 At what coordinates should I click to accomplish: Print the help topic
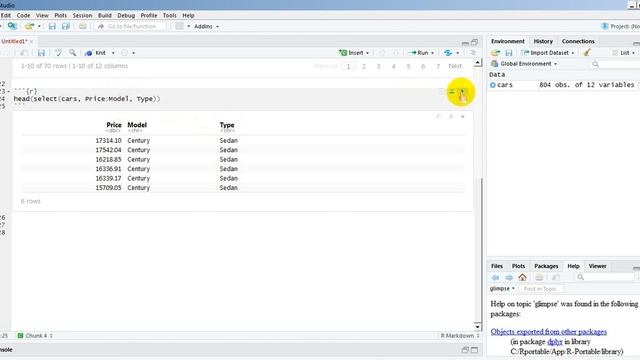point(539,278)
